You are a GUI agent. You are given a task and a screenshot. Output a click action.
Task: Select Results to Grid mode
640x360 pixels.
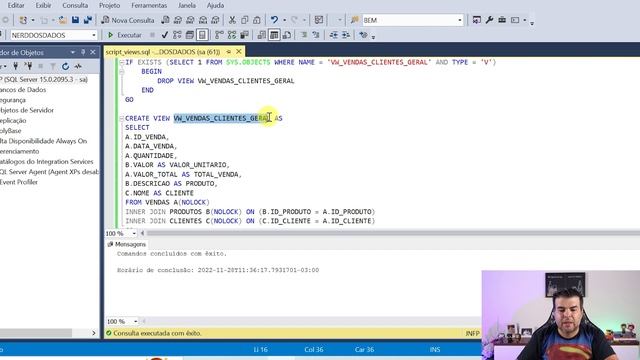[x=274, y=35]
